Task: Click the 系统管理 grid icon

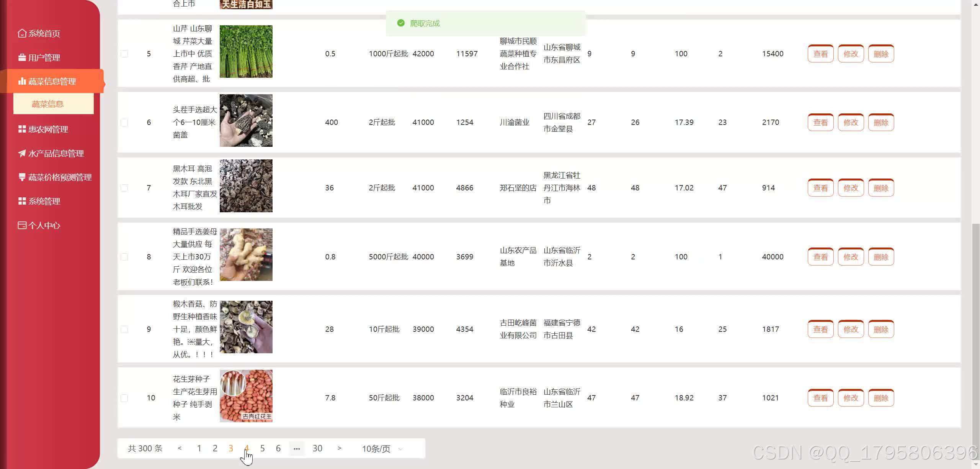Action: [22, 201]
